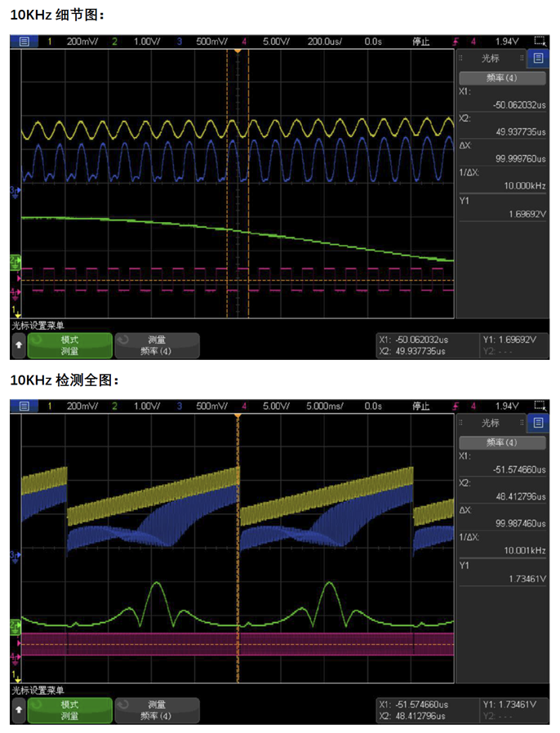This screenshot has height=733, width=560.
Task: Click sidebar list icon beside 光标 in 细节图 scope
Action: 536,58
